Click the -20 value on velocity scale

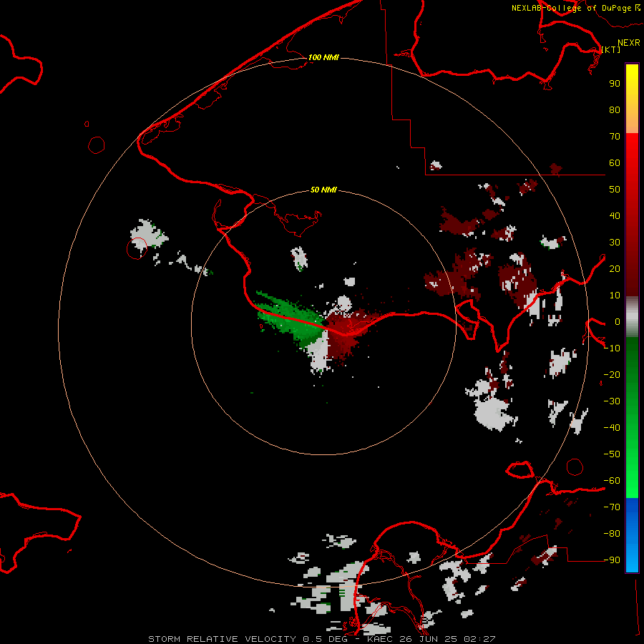(x=612, y=374)
